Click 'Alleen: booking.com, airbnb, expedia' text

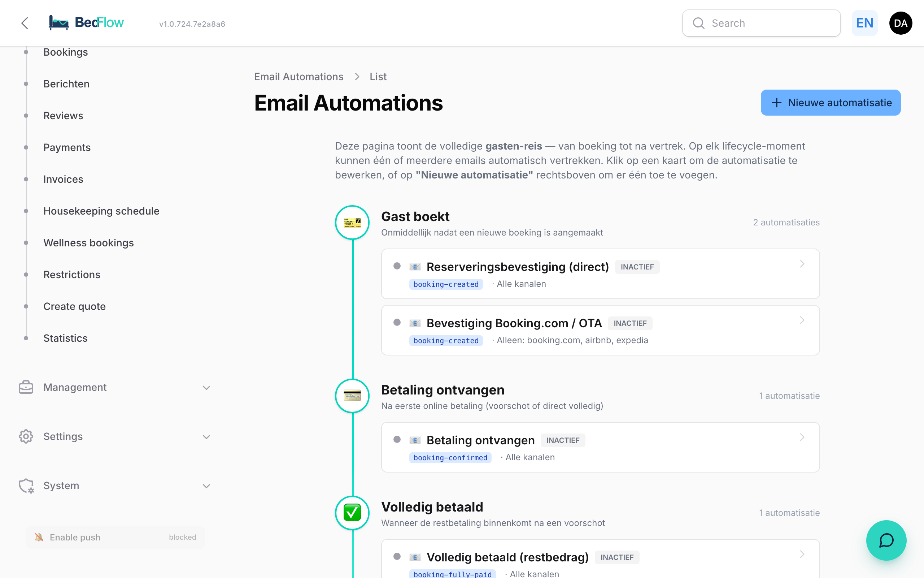pyautogui.click(x=572, y=340)
